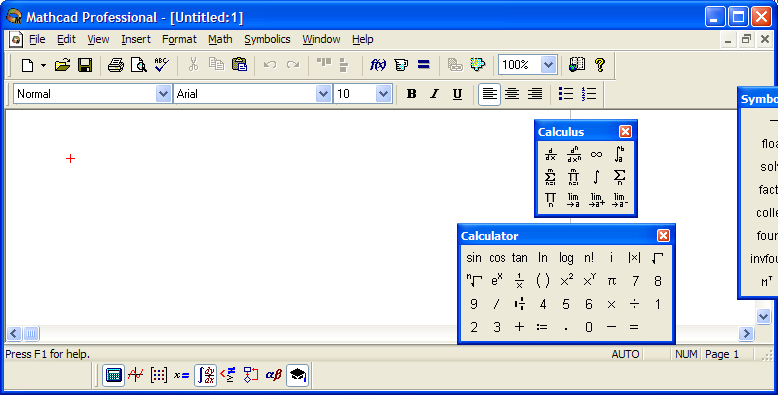Apply numbered list formatting
This screenshot has height=395, width=778.
click(588, 94)
